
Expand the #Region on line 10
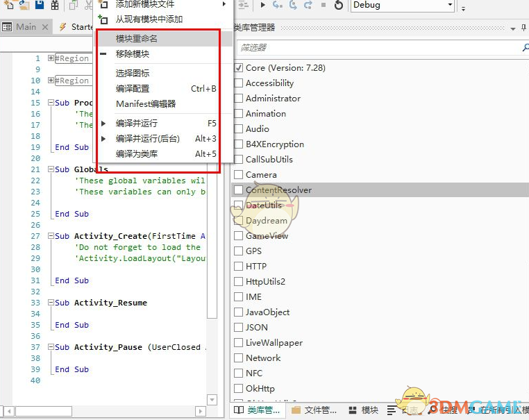[51, 81]
